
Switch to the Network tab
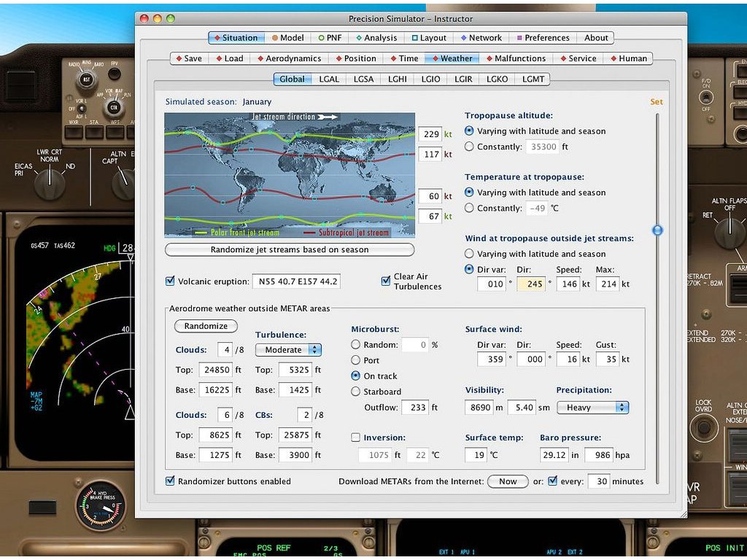(481, 38)
